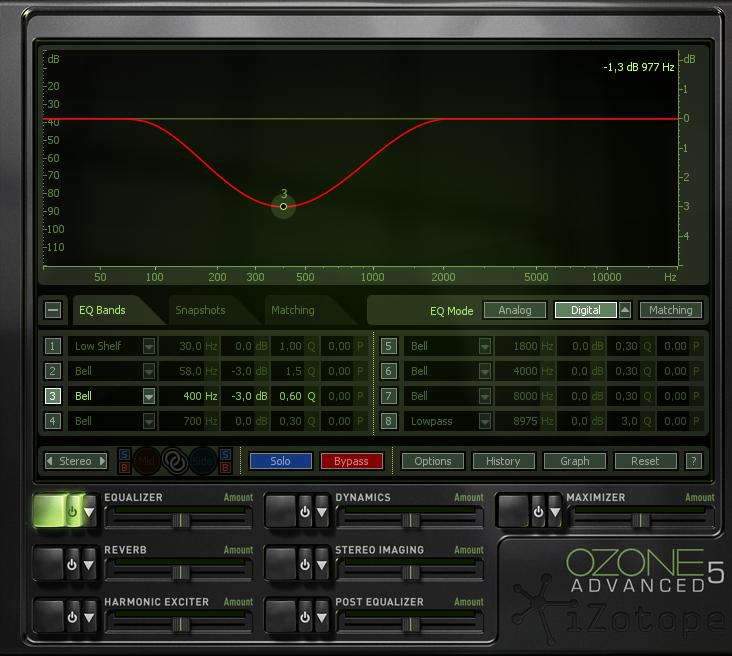Select Digital EQ mode
The width and height of the screenshot is (732, 656).
click(585, 310)
